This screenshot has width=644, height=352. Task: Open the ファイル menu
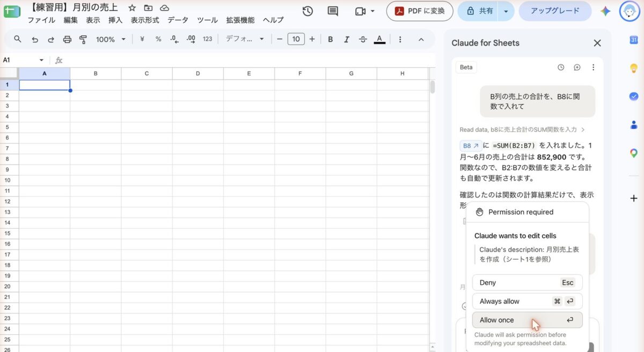click(x=41, y=20)
